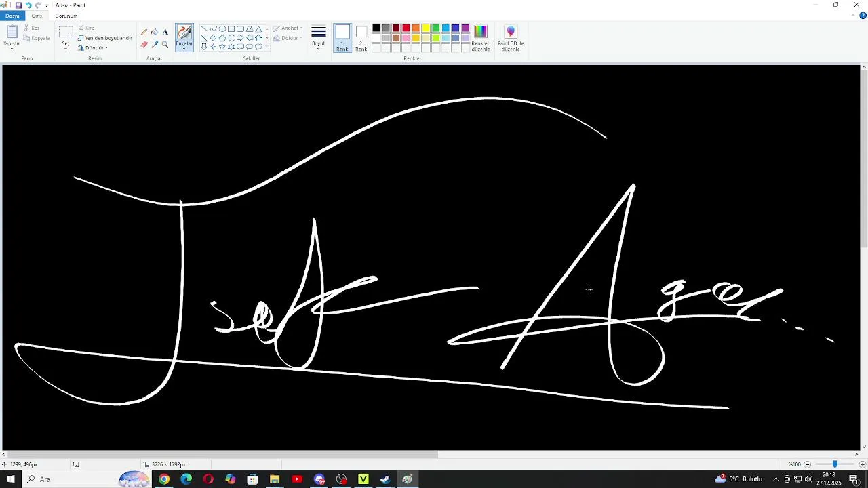
Task: Select the Eraser tool
Action: point(144,45)
